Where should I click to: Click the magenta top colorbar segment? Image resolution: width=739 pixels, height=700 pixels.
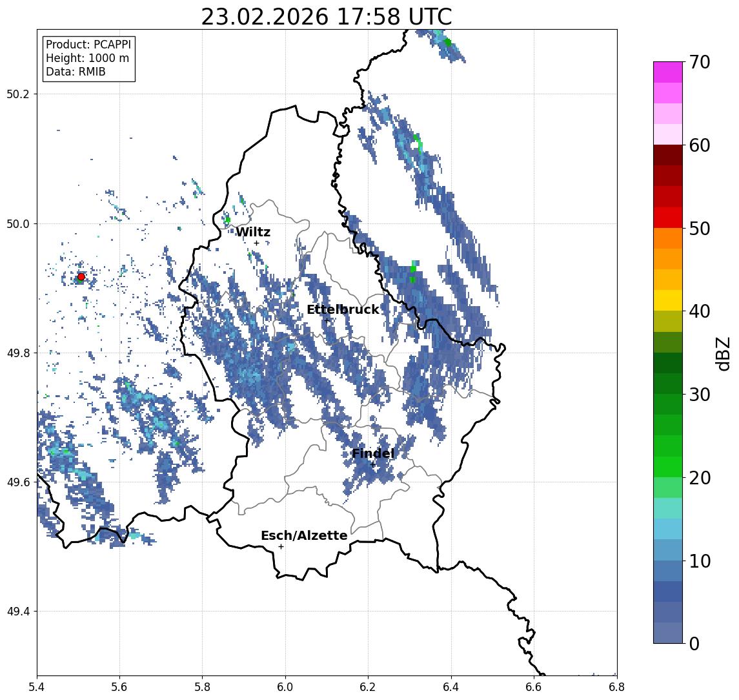[x=668, y=72]
